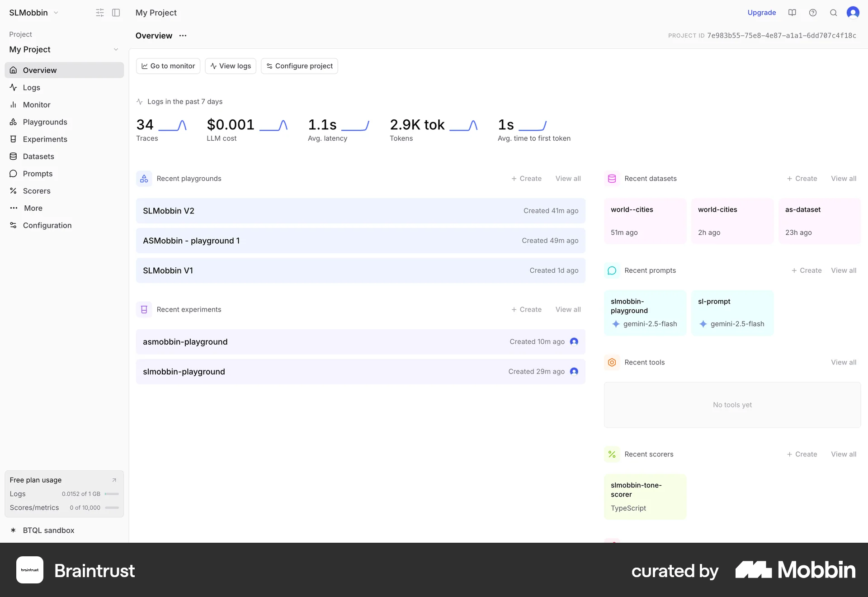Open search with magnifier icon
This screenshot has height=597, width=868.
click(x=833, y=13)
